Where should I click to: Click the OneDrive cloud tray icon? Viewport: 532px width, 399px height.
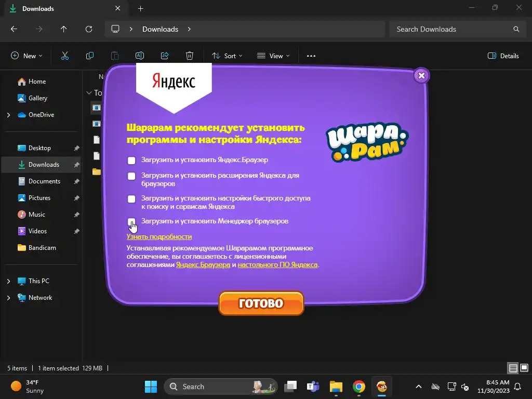pyautogui.click(x=435, y=387)
